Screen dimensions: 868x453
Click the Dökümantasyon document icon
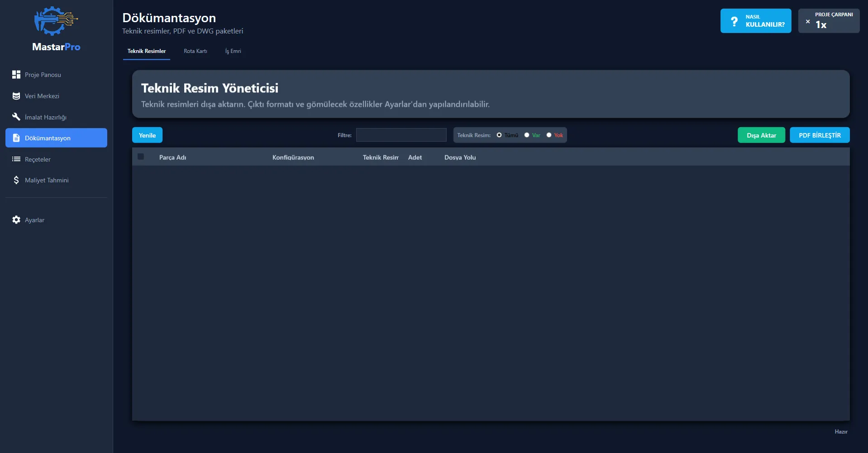click(16, 138)
